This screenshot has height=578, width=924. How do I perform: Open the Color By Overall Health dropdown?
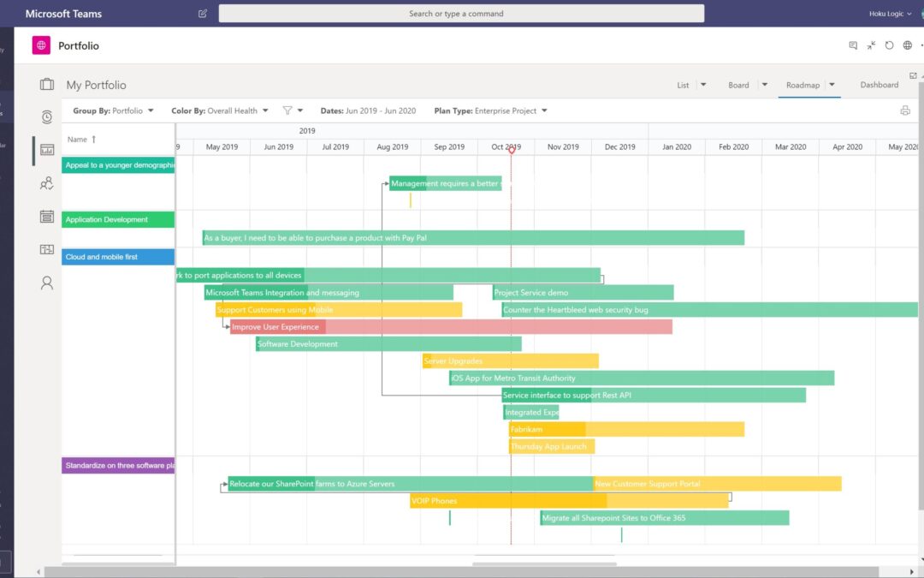220,110
